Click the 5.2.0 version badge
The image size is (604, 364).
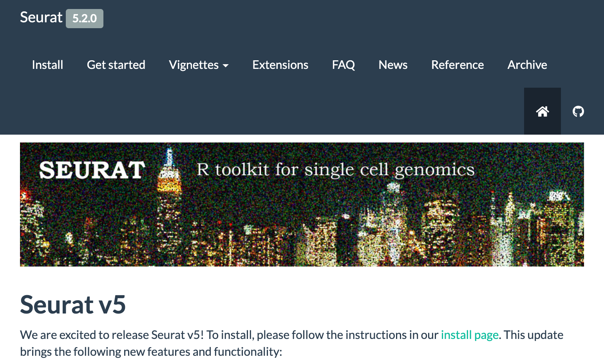click(85, 18)
